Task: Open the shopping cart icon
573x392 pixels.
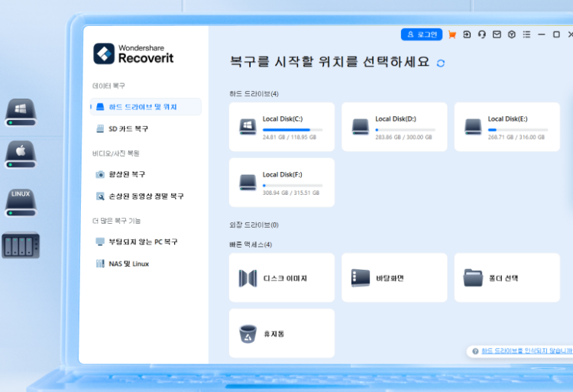Action: (452, 34)
